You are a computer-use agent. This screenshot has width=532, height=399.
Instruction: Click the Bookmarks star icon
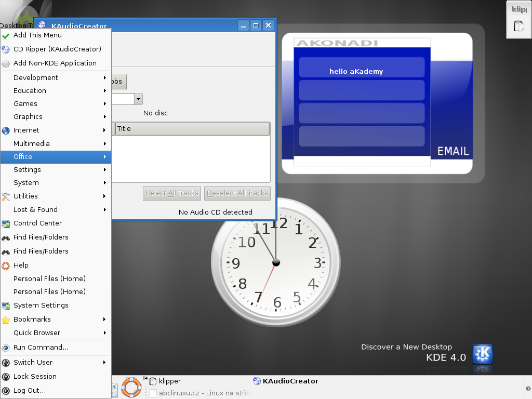pos(6,320)
